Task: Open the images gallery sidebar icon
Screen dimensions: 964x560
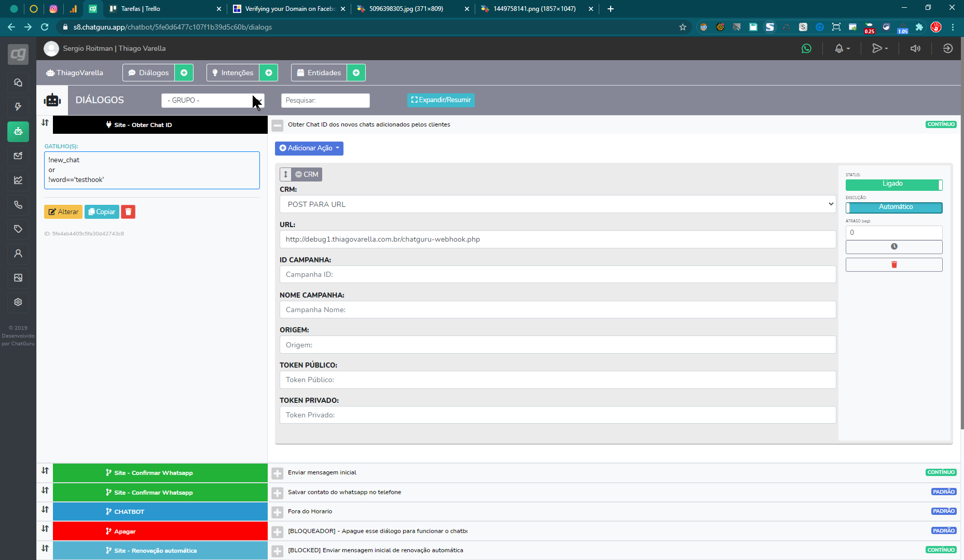Action: click(18, 277)
